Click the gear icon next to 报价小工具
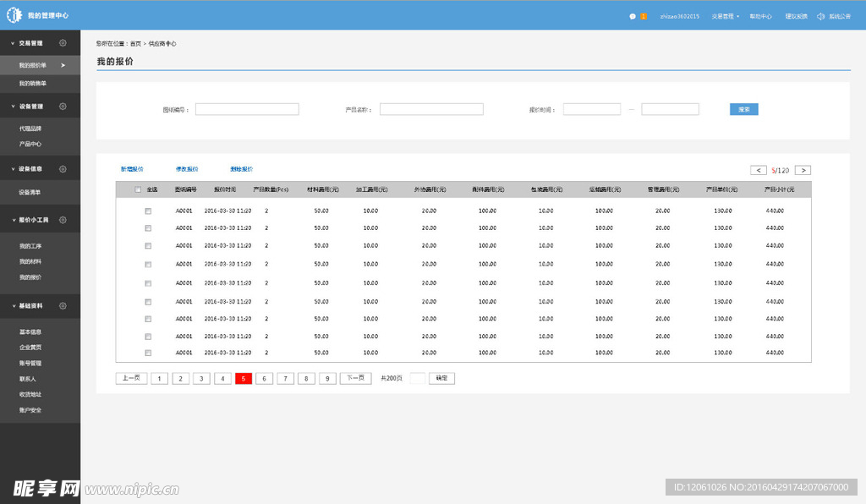Screen dimensions: 866x504 (63, 220)
